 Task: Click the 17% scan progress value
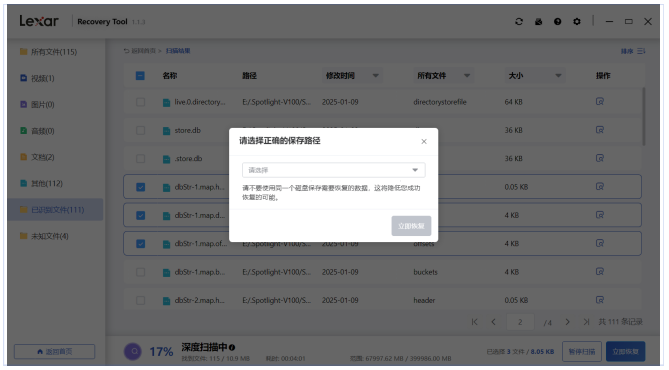coord(161,352)
